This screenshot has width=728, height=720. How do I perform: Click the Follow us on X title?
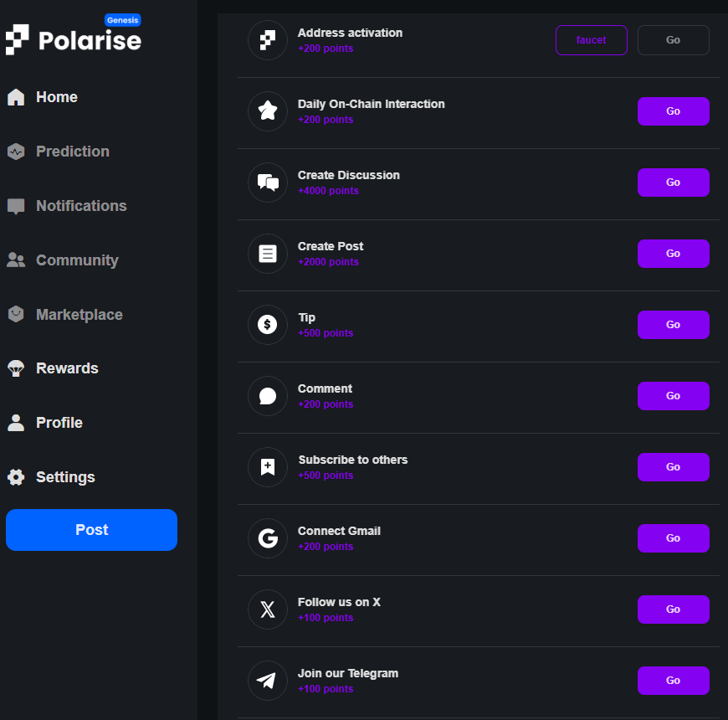pos(339,602)
